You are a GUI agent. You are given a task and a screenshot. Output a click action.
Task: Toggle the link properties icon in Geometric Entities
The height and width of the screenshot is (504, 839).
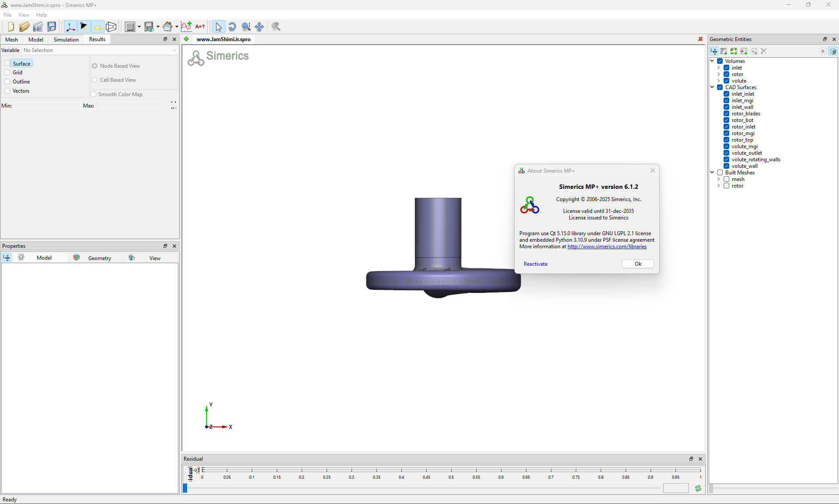pos(714,51)
